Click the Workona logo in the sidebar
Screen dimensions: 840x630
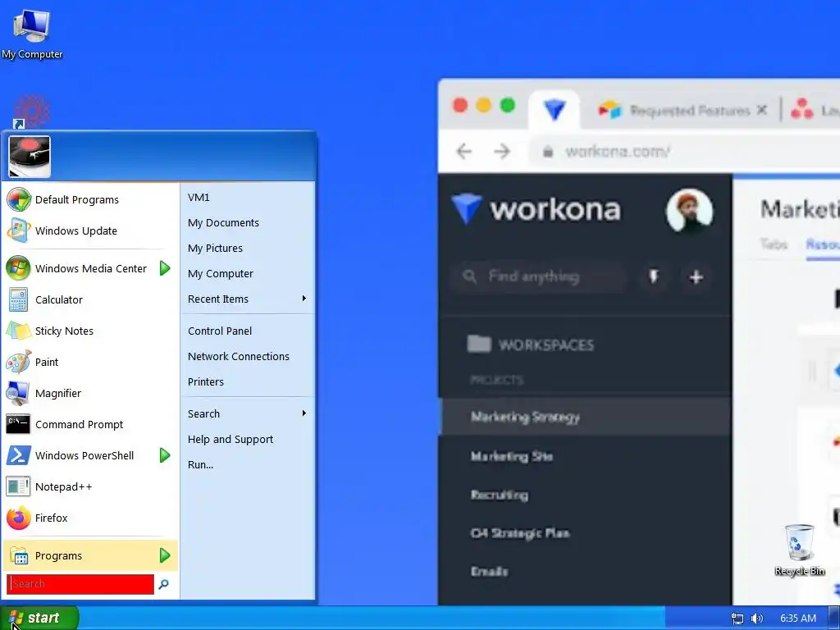(536, 209)
